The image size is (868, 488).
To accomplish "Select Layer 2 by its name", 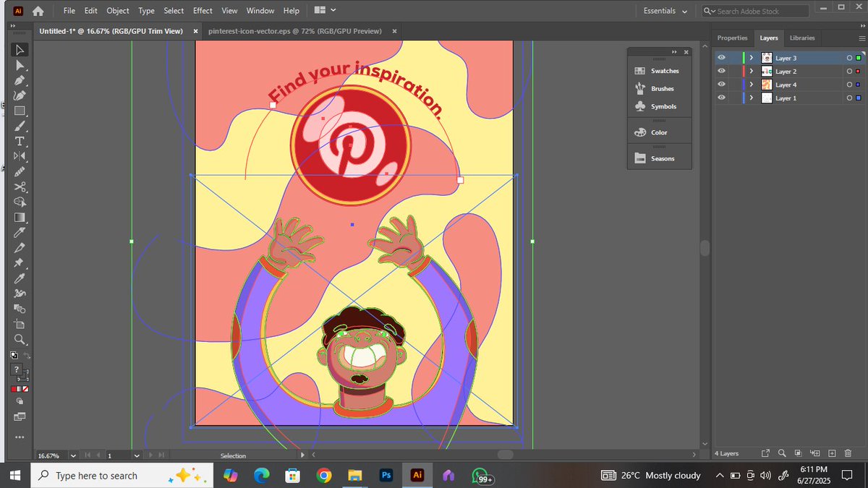I will tap(786, 72).
